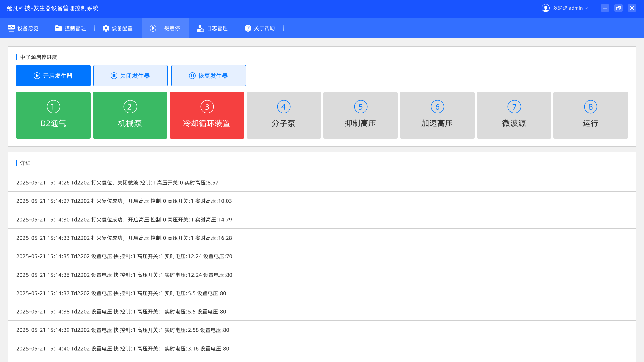Click the green 机械泵 step tile
The height and width of the screenshot is (362, 644).
[130, 115]
